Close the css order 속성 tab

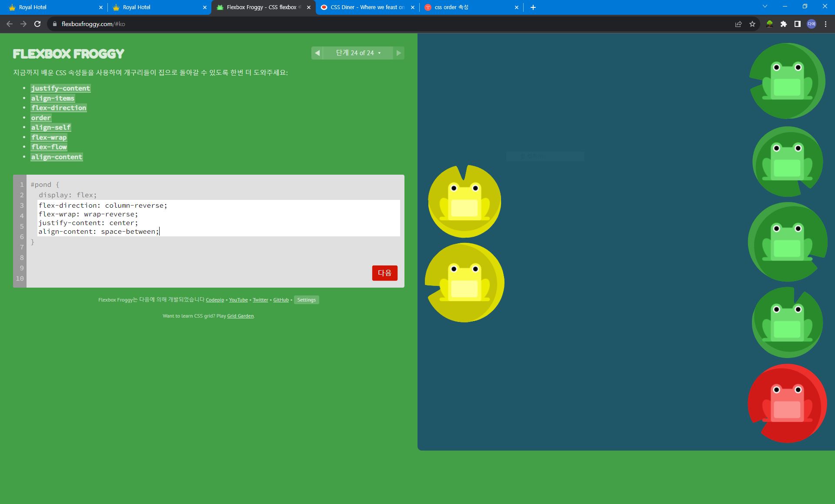pos(517,7)
